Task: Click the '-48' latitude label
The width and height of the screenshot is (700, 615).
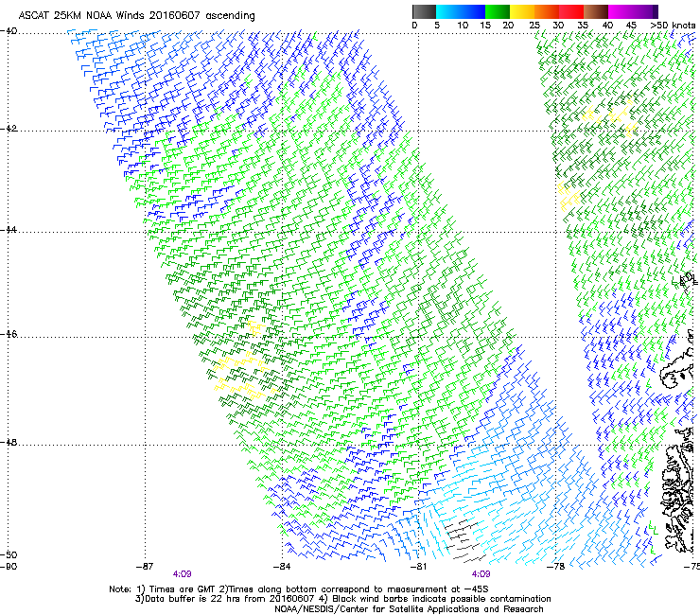Action: coord(9,442)
